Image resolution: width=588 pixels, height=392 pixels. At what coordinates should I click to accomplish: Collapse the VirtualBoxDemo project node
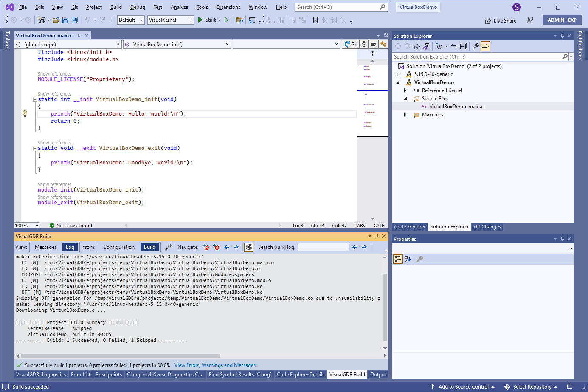pos(398,82)
